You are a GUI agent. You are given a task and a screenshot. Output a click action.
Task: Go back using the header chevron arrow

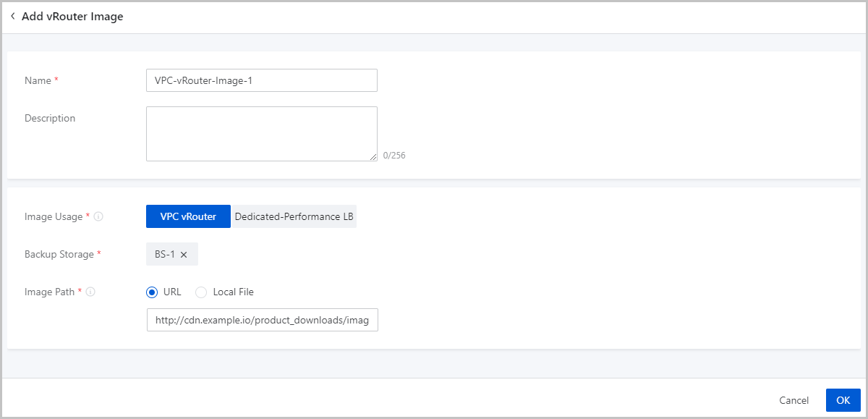click(x=13, y=16)
